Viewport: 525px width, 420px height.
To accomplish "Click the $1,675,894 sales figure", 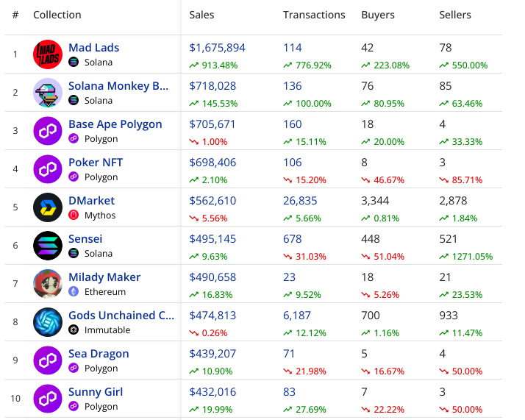I will (x=218, y=48).
